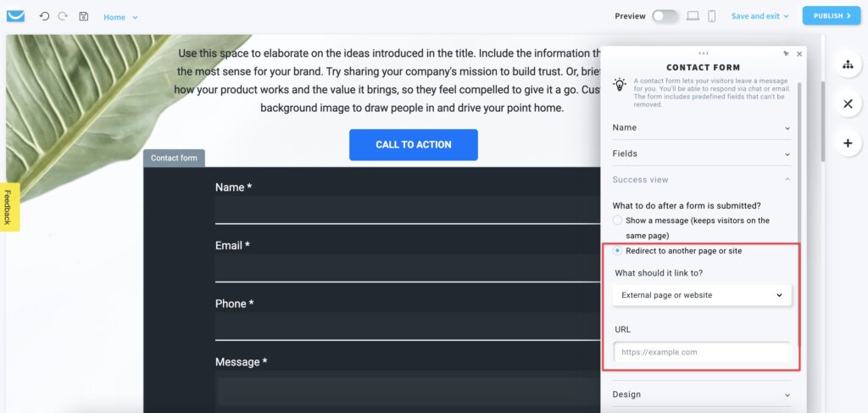Open the Save and exit dropdown
The image size is (868, 413).
pos(759,16)
